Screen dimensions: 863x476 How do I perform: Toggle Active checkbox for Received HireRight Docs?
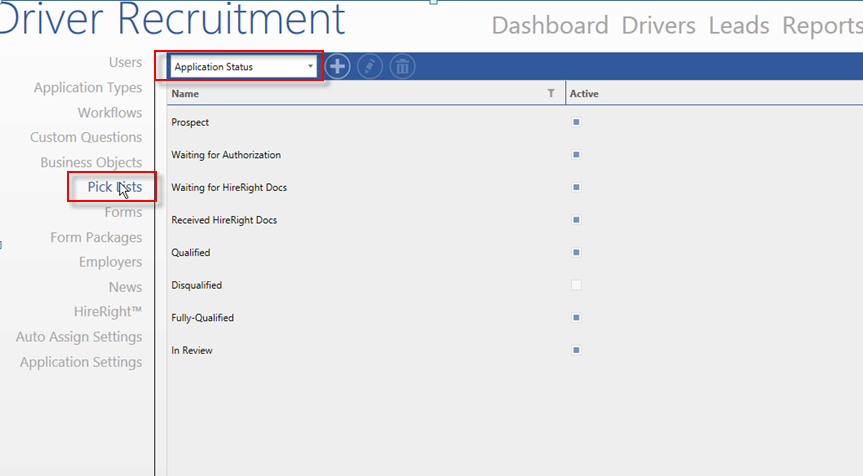pyautogui.click(x=576, y=220)
